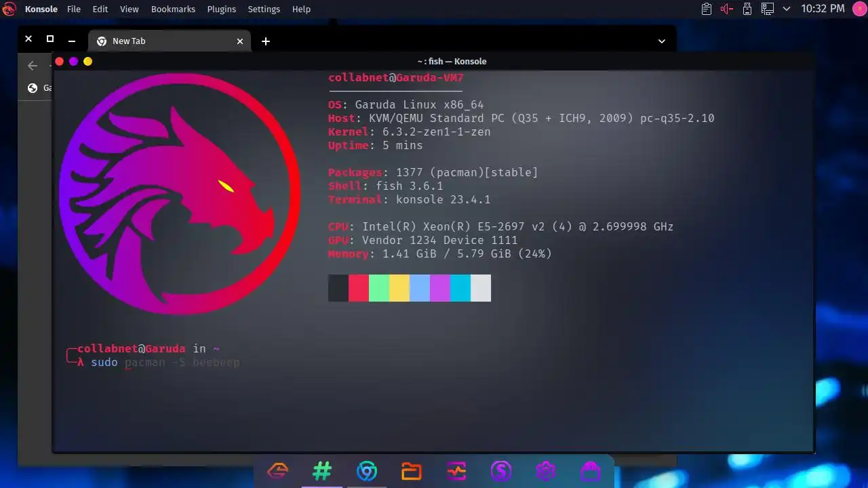This screenshot has width=868, height=488.
Task: Click the cyan color block in palette
Action: (x=460, y=288)
